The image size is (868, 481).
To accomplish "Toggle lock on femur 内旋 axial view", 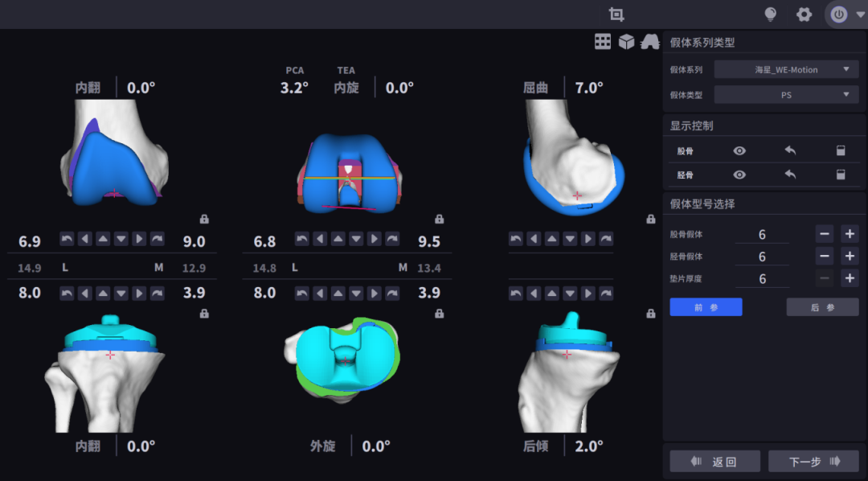I will (439, 220).
